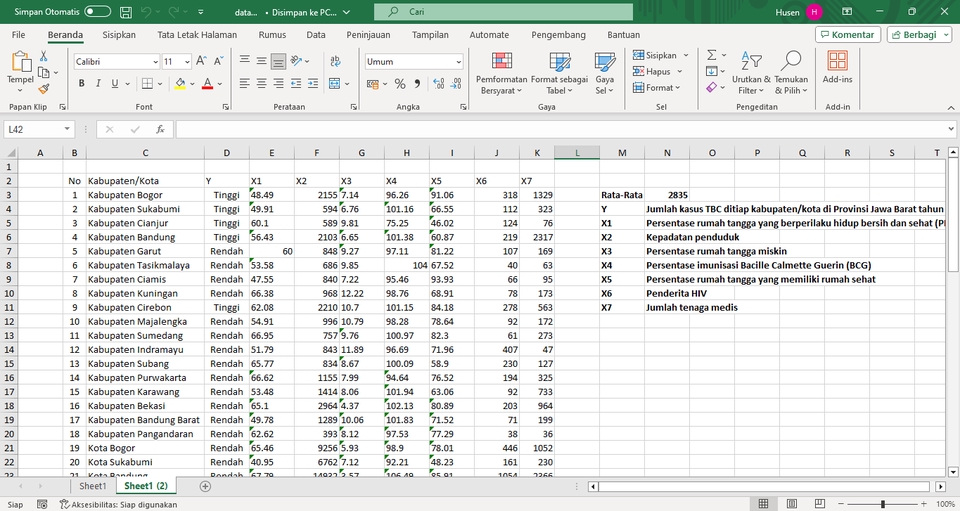This screenshot has height=511, width=960.
Task: Click the align left icon
Action: coord(244,84)
